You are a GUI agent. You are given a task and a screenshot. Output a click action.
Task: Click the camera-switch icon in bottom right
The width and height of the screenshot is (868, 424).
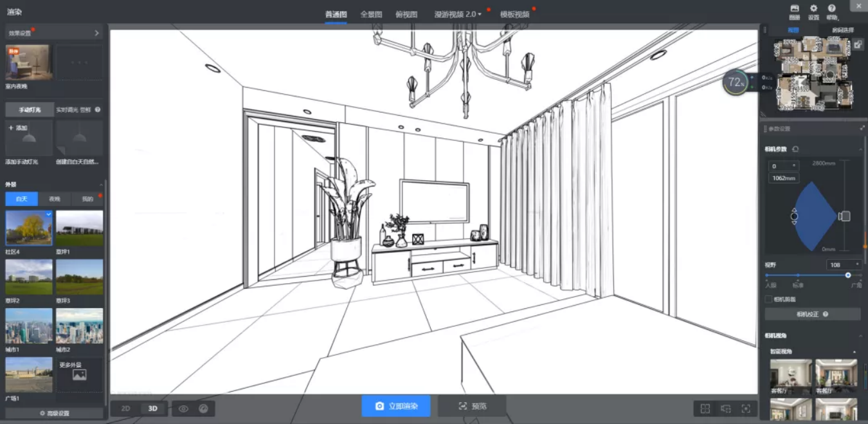click(726, 409)
